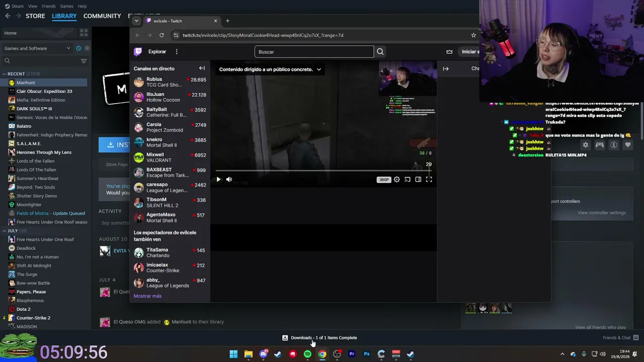
Task: Show hidden system tray icons
Action: tap(562, 354)
